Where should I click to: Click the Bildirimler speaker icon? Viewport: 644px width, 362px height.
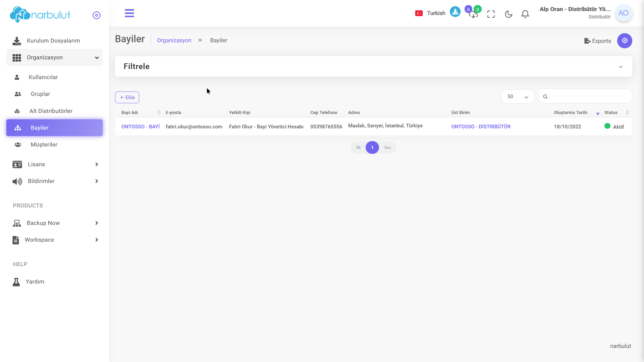pos(17,182)
